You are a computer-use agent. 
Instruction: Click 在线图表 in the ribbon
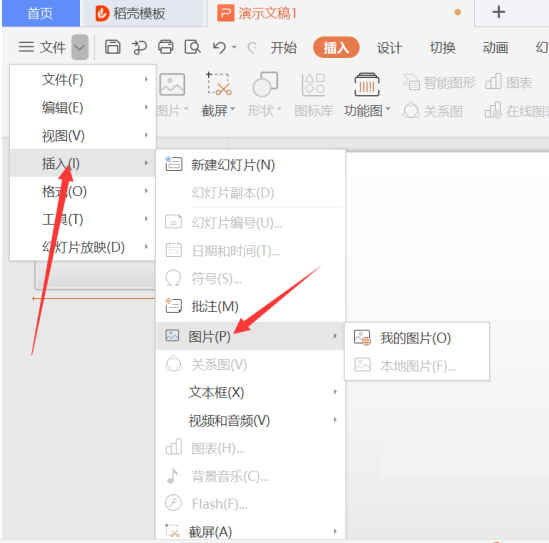(x=516, y=111)
